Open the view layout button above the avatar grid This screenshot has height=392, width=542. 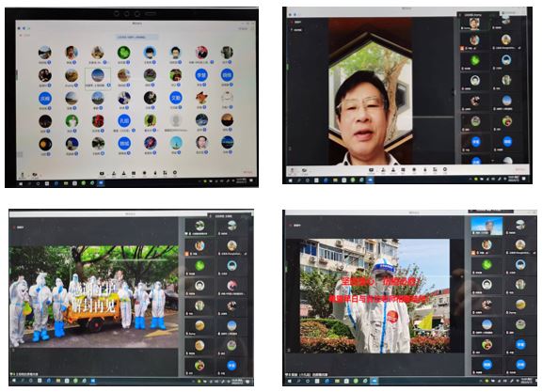pyautogui.click(x=243, y=28)
